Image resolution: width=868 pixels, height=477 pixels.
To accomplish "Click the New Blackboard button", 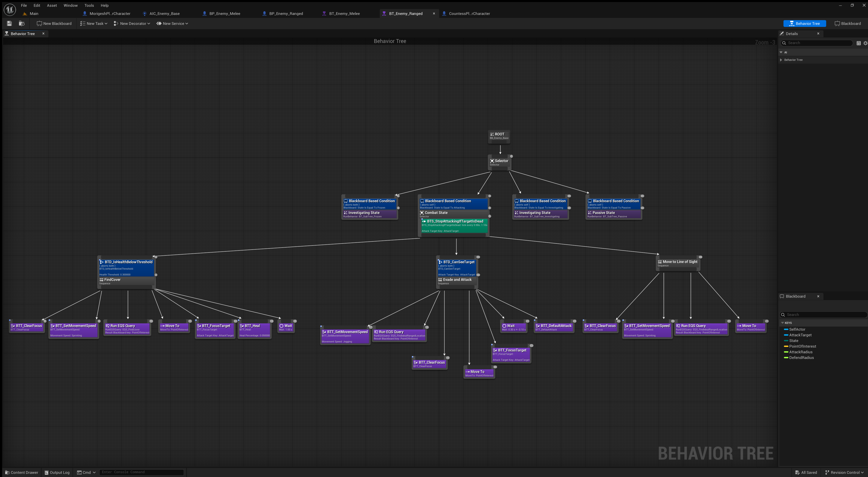I will [x=54, y=24].
